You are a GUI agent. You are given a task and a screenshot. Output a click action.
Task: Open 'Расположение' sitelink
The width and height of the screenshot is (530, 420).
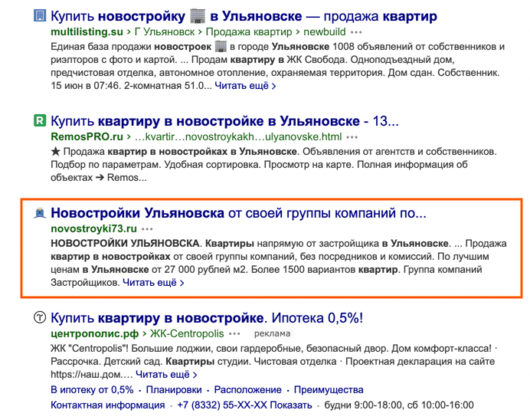(x=247, y=389)
